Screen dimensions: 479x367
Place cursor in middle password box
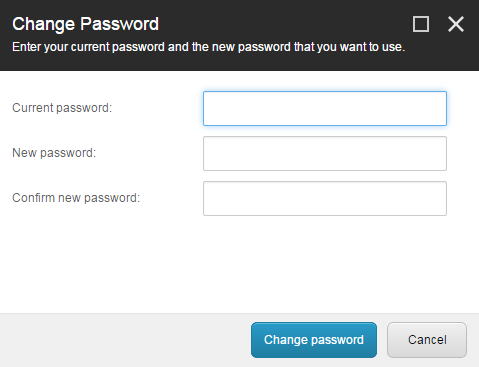point(325,153)
